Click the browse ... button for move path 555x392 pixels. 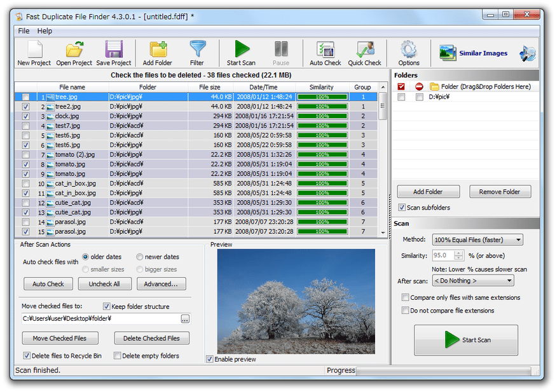[x=185, y=319]
